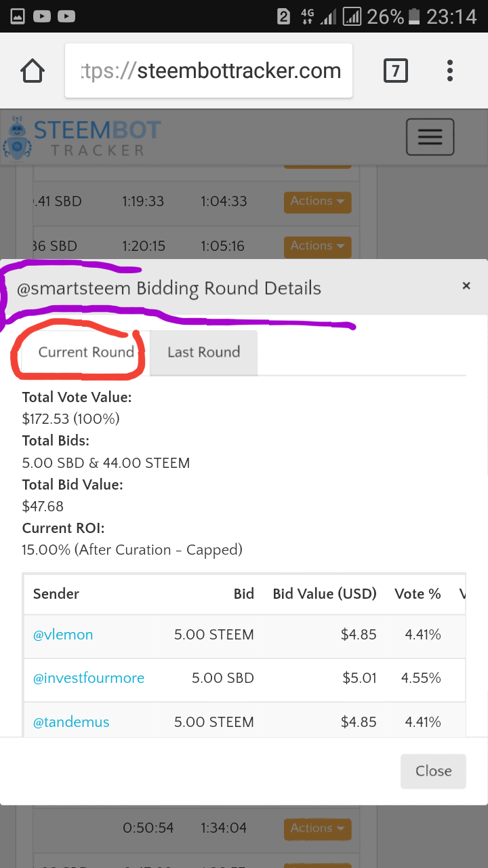Viewport: 488px width, 868px height.
Task: Open the browser tabs counter
Action: click(396, 71)
